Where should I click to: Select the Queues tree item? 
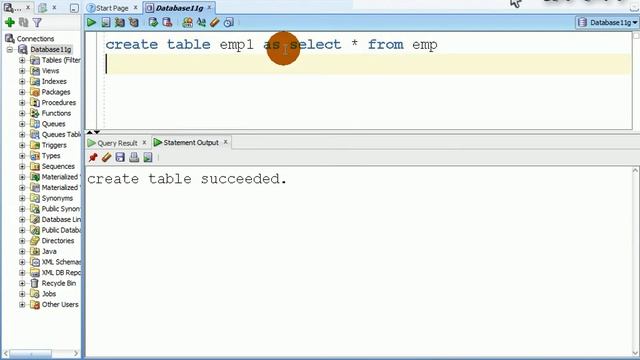click(x=53, y=124)
